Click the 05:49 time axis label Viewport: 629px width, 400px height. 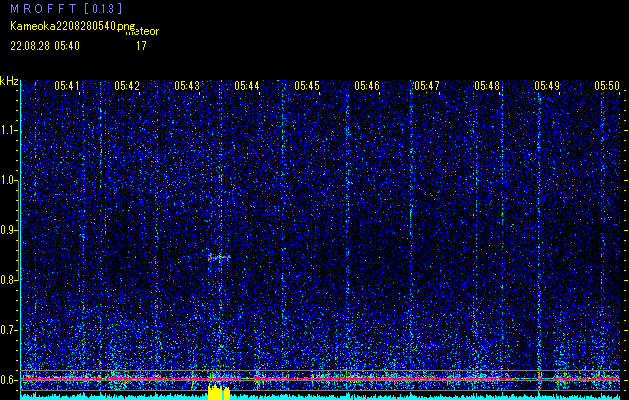(547, 85)
